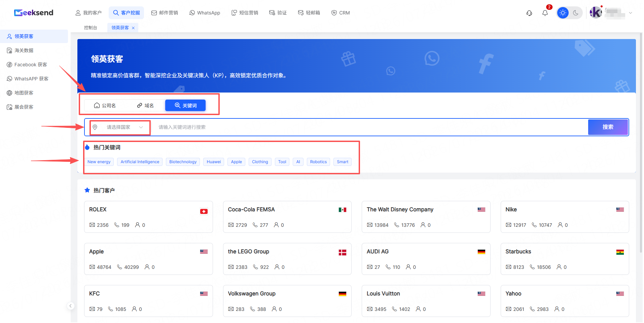Click the Denmark flag on LEGO Group

[343, 252]
